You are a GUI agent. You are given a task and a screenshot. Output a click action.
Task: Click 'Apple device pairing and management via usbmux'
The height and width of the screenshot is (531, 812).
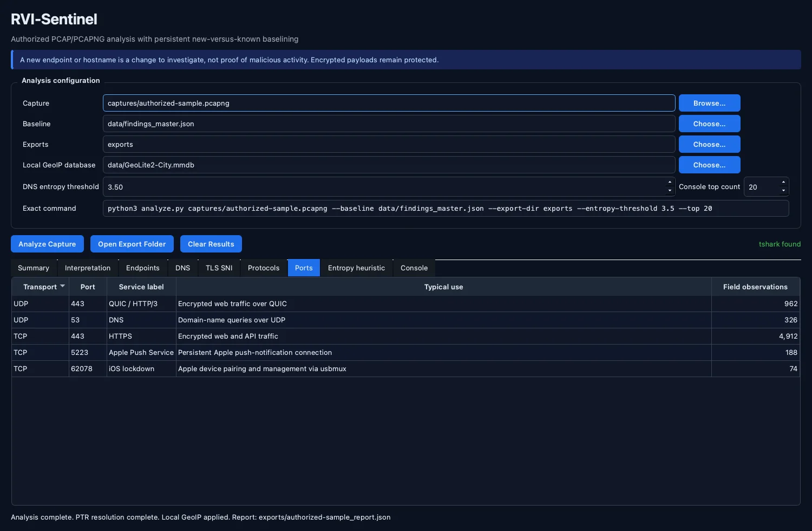(443, 368)
